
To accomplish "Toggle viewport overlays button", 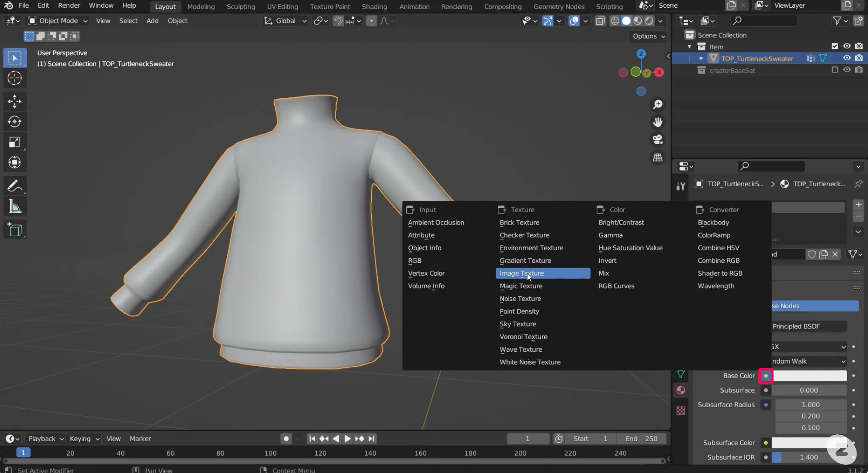I will pyautogui.click(x=574, y=21).
